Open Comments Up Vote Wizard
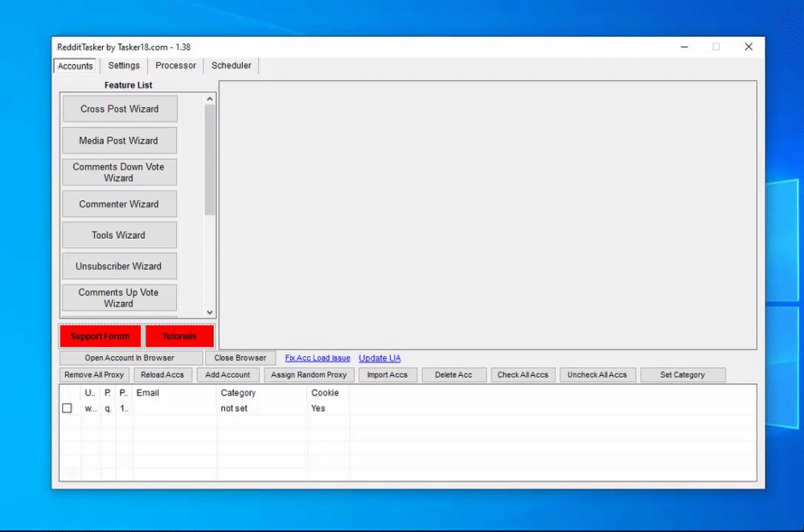This screenshot has height=532, width=804. coord(120,298)
